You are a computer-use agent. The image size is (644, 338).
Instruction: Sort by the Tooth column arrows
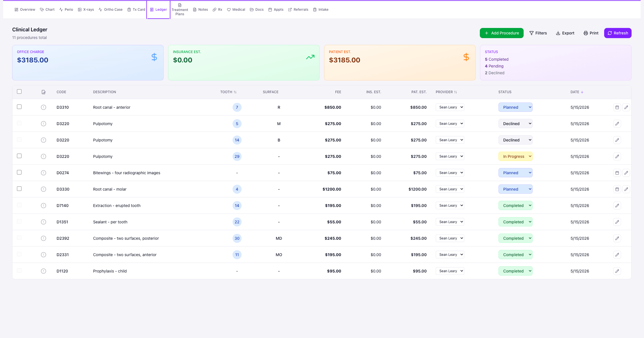click(235, 92)
